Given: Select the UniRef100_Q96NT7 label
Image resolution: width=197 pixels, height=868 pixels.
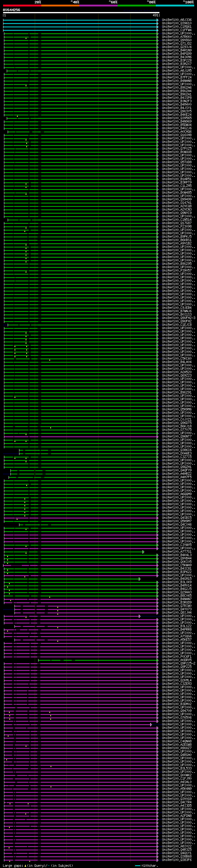Looking at the screenshot, I should [x=177, y=436].
